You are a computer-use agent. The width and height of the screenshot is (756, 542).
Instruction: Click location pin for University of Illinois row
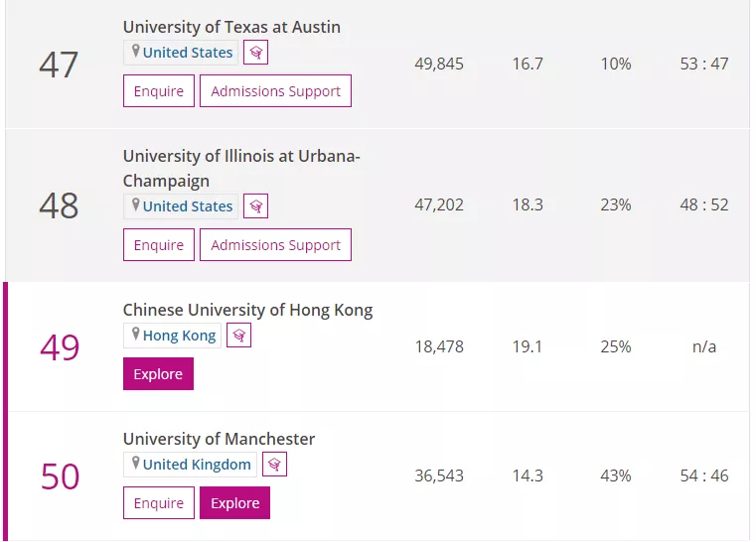(x=136, y=205)
